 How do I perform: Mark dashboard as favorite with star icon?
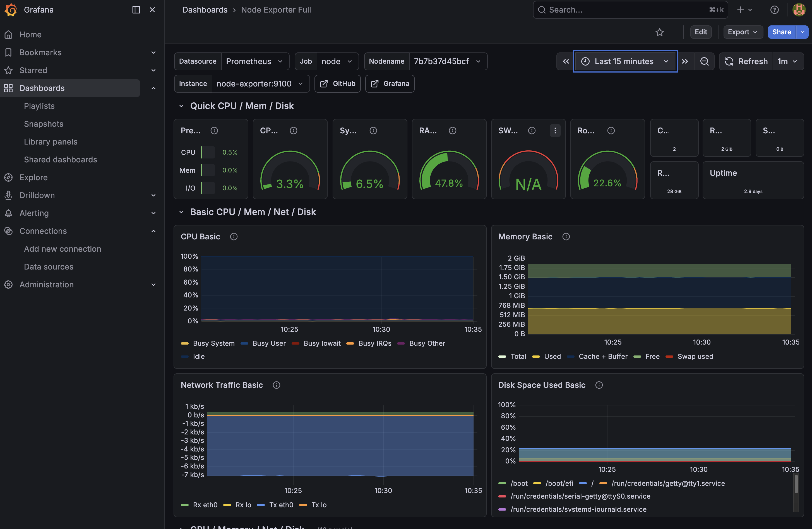tap(659, 32)
